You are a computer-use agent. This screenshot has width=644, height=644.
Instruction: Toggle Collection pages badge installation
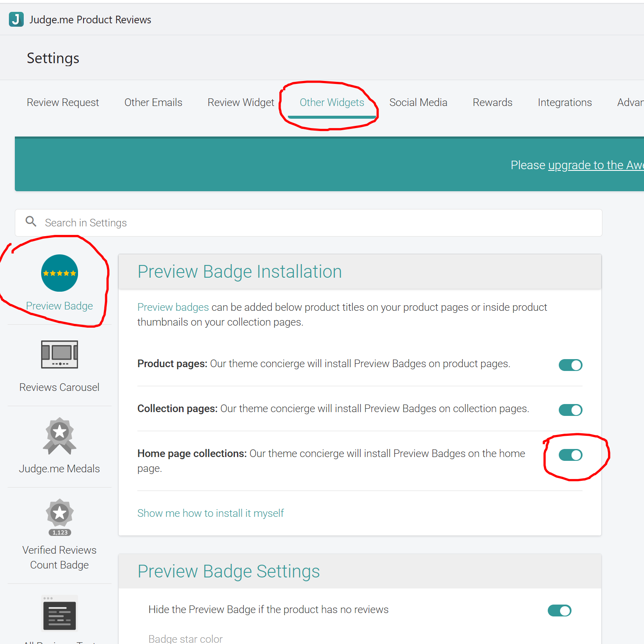coord(571,410)
